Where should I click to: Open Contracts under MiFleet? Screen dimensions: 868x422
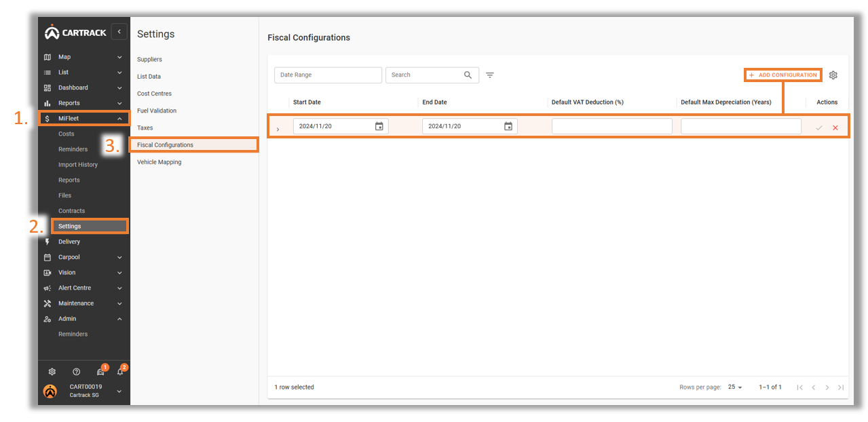coord(71,211)
